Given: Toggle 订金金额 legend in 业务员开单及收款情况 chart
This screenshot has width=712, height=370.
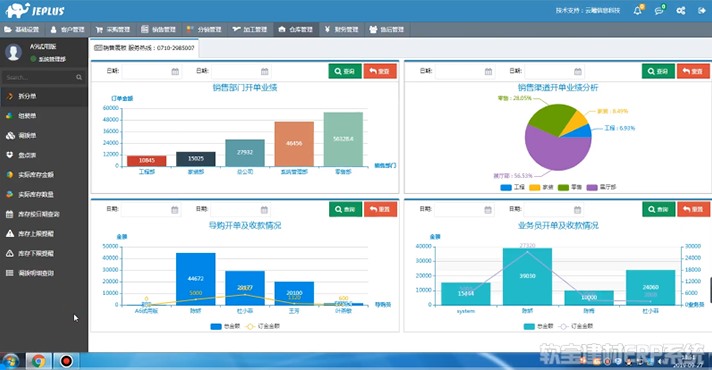Looking at the screenshot, I should (x=576, y=326).
